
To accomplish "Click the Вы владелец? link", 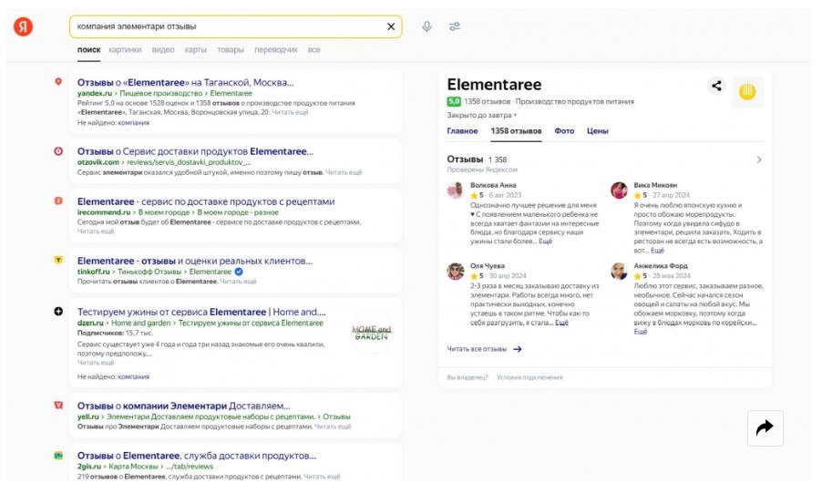I will point(468,377).
